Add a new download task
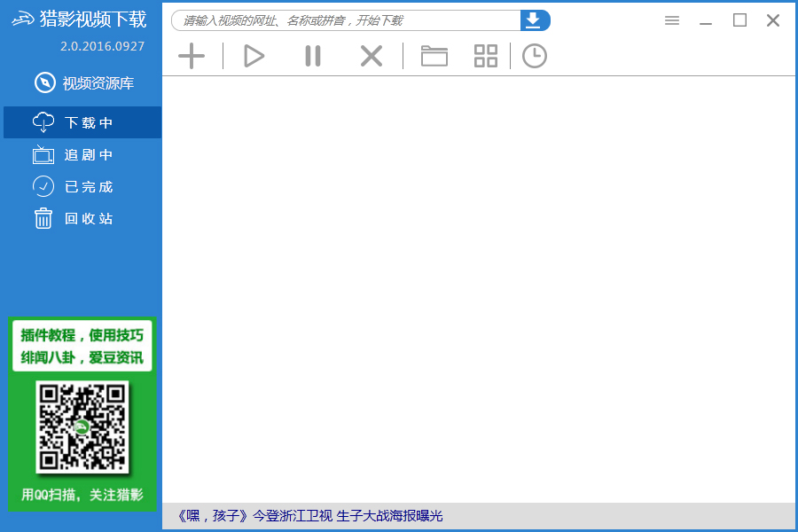 (x=192, y=55)
